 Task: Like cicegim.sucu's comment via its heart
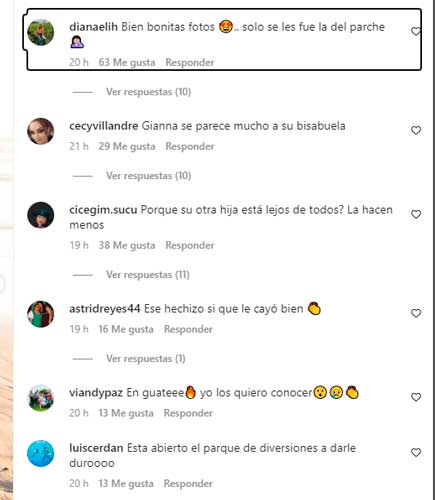coord(416,214)
